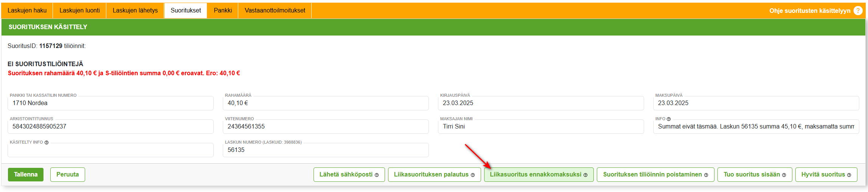Focus the Maksajan nimi field
The image size is (868, 192).
(x=540, y=127)
